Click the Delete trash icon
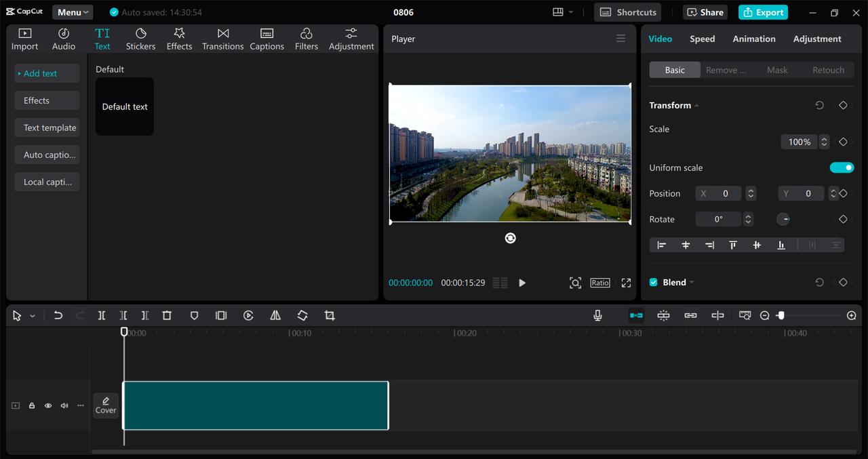 [167, 315]
